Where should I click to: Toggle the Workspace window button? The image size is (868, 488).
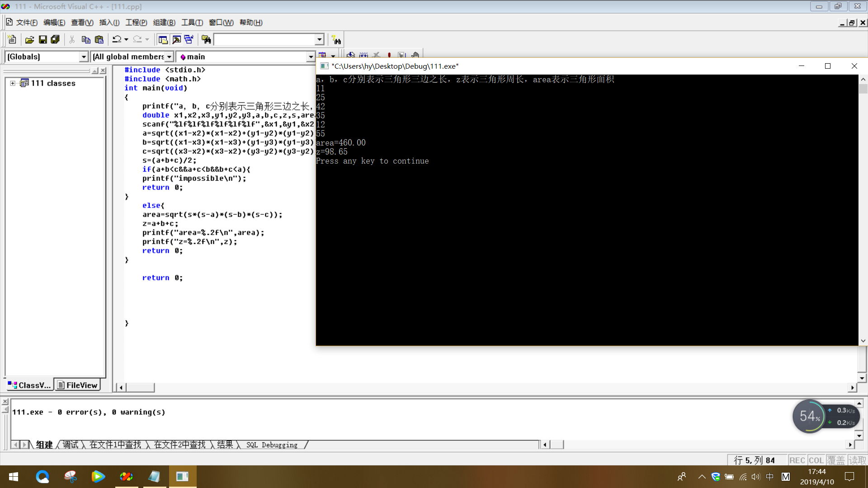pyautogui.click(x=163, y=40)
